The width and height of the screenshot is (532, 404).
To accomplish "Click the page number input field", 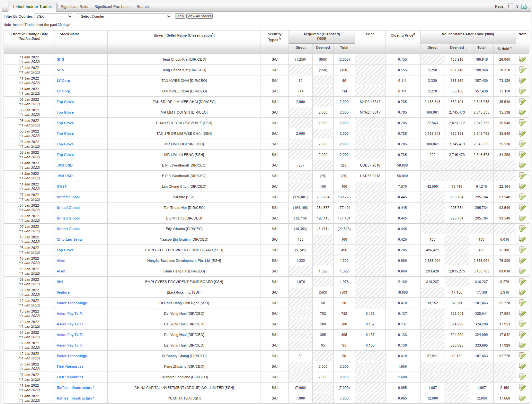I will (x=510, y=6).
